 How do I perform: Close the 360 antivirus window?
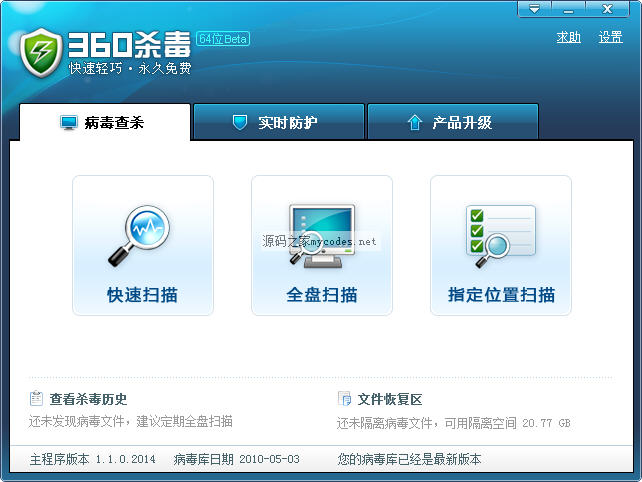[x=607, y=9]
